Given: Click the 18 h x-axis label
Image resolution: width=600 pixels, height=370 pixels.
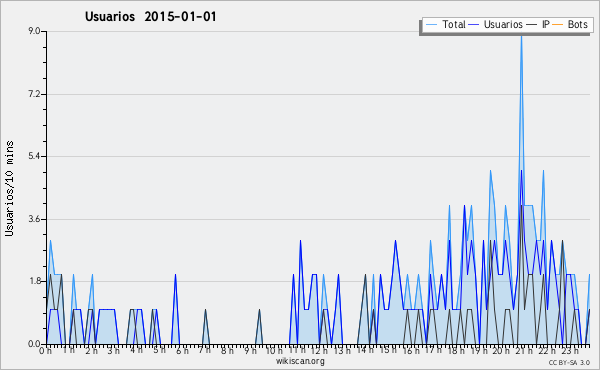Looking at the screenshot, I should pyautogui.click(x=456, y=350).
